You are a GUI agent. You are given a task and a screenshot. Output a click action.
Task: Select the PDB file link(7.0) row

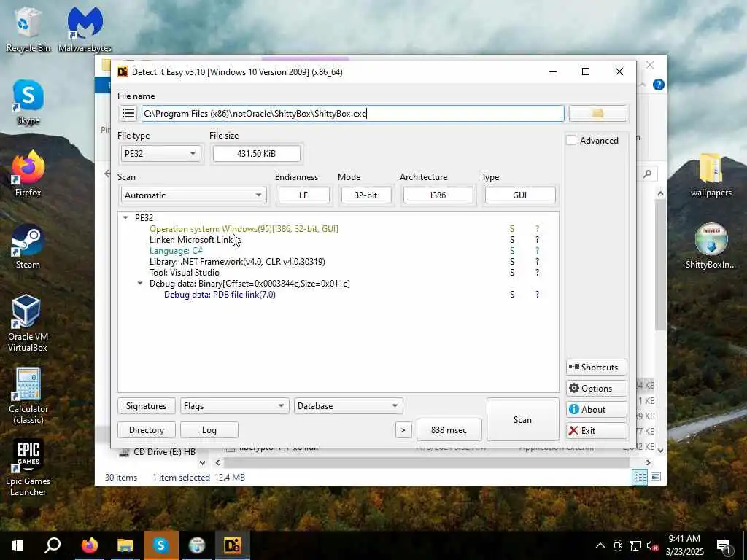click(220, 295)
